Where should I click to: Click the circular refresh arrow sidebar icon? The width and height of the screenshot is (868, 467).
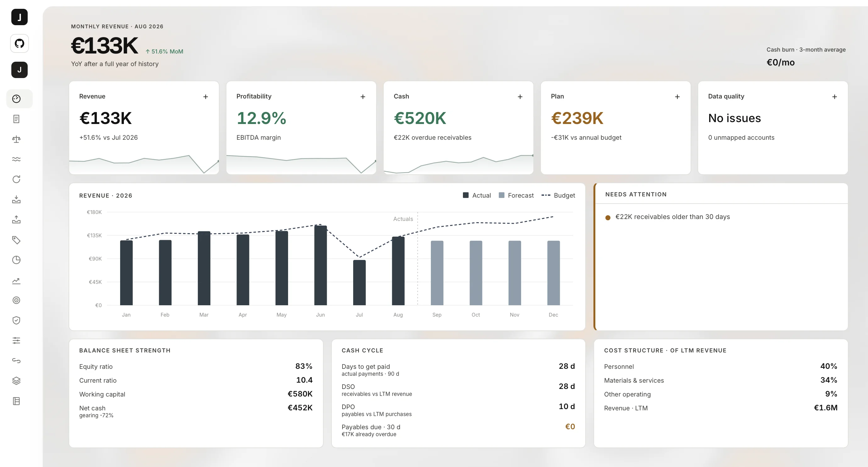[x=16, y=179]
